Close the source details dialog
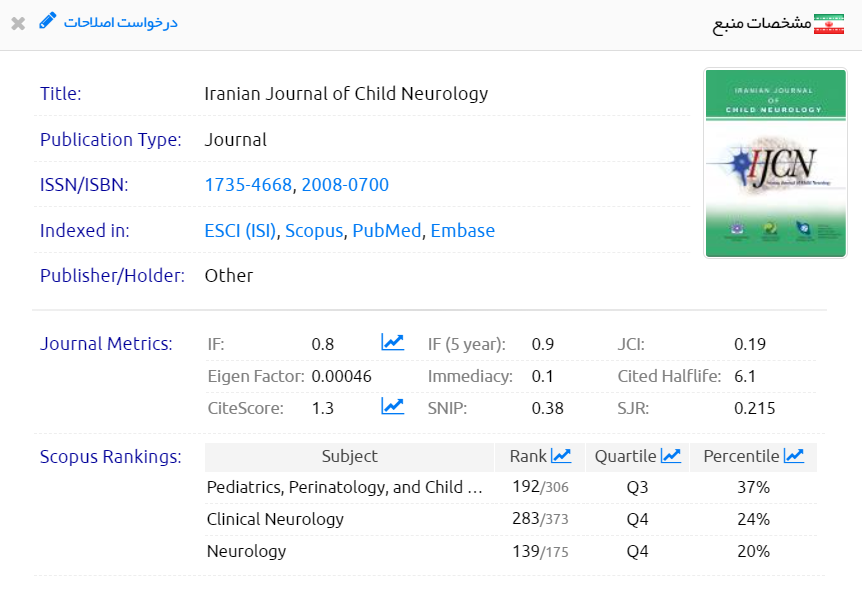Screen dimensions: 862x594 coord(18,23)
